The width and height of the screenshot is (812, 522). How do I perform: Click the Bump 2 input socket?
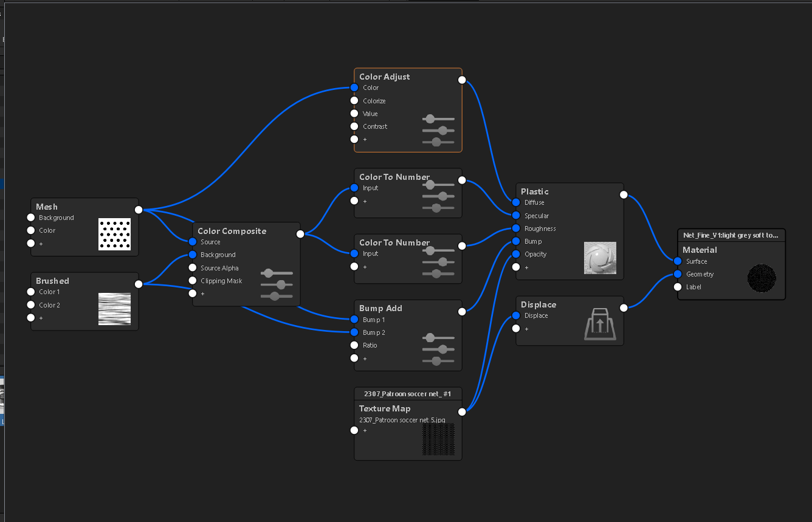[354, 332]
